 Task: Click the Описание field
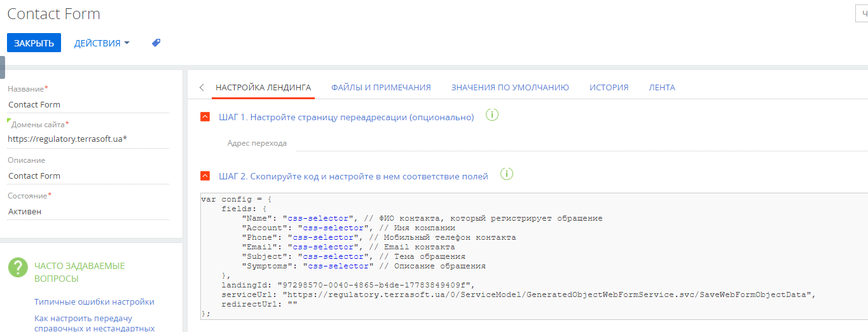tap(88, 176)
